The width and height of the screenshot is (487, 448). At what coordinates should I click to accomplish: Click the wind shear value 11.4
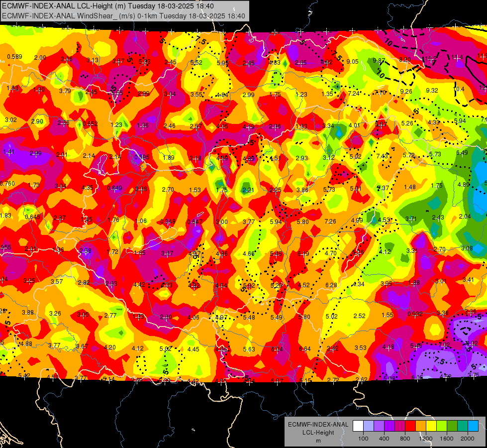(457, 57)
